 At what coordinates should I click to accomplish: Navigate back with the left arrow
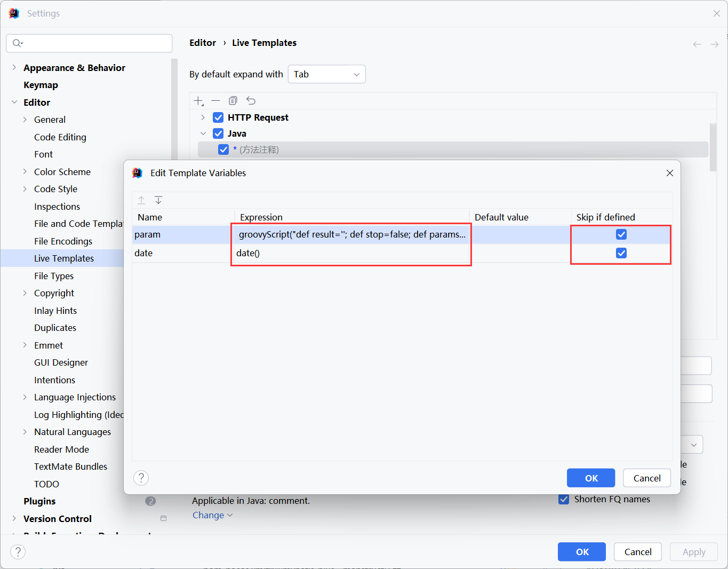tap(697, 44)
